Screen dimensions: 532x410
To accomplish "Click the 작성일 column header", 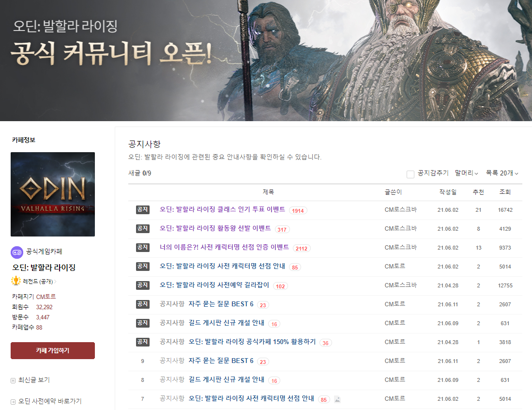I will click(x=448, y=192).
